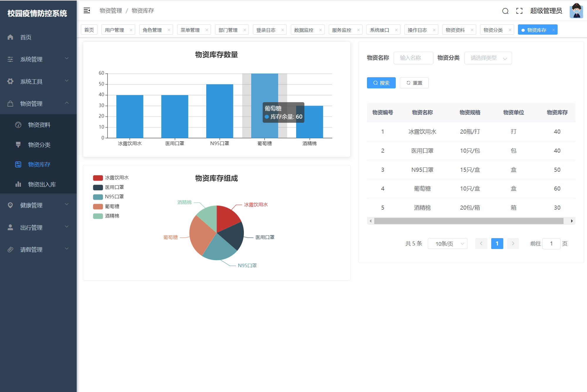Collapse sidebar with hamburger icon

coord(87,11)
